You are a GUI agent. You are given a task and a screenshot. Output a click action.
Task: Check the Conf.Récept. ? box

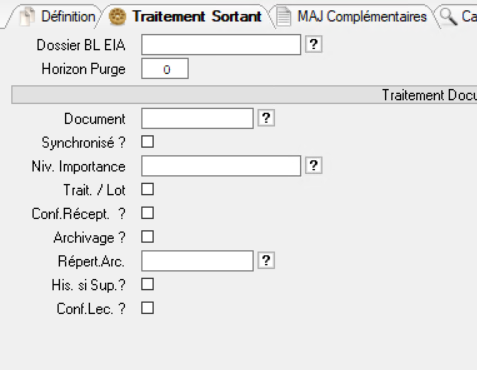coord(147,213)
